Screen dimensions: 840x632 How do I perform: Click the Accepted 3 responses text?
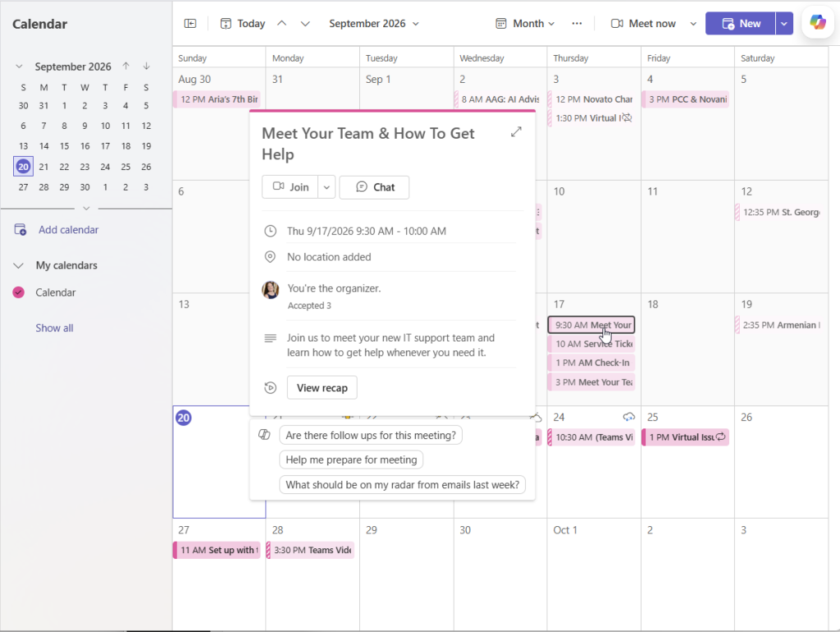(x=309, y=305)
